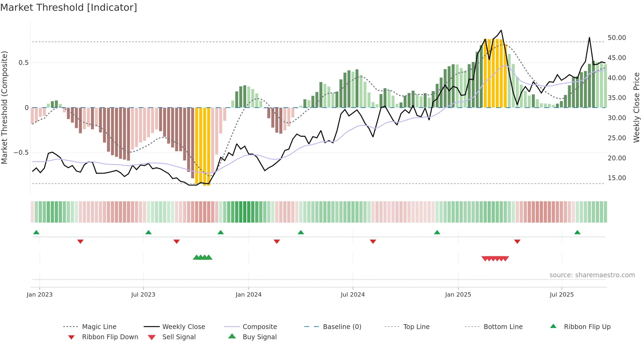Toggle the Weekly Close legend entry
Screen dimensions: 644x362
click(174, 327)
